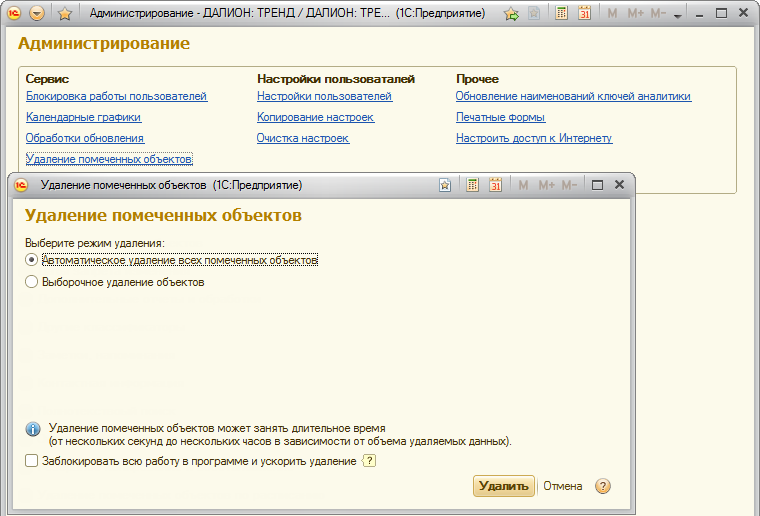Viewport: 760px width, 516px height.
Task: Open calculator icon in main window title bar
Action: pyautogui.click(x=561, y=14)
